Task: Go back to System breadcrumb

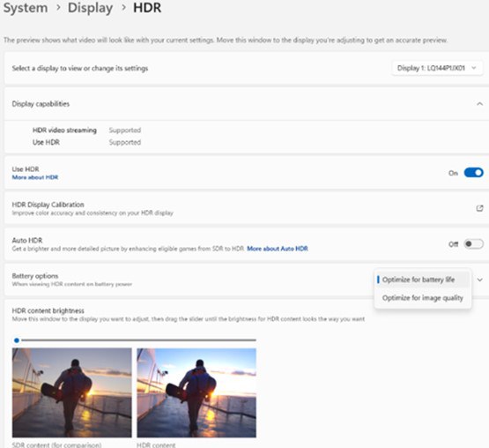Action: click(26, 7)
